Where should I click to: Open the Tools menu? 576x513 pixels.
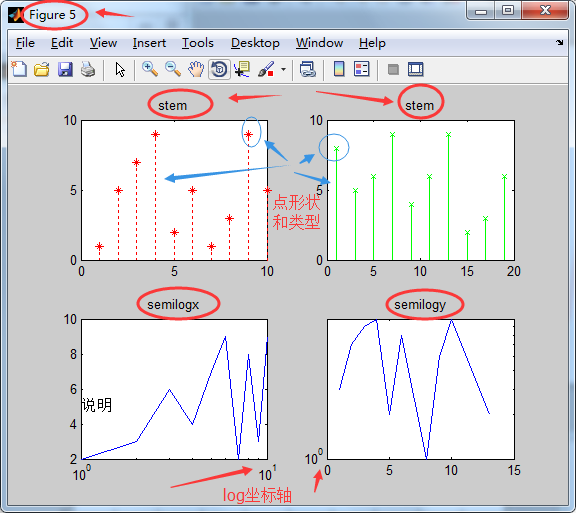198,43
